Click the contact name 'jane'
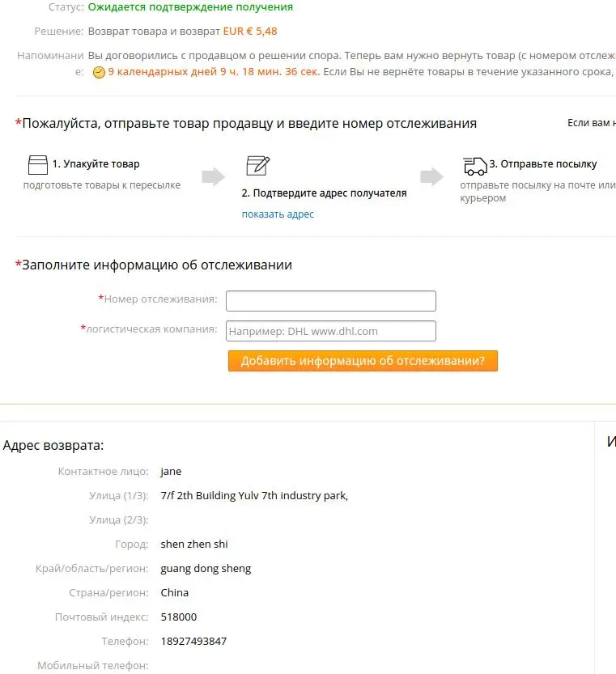This screenshot has height=674, width=616. point(171,472)
